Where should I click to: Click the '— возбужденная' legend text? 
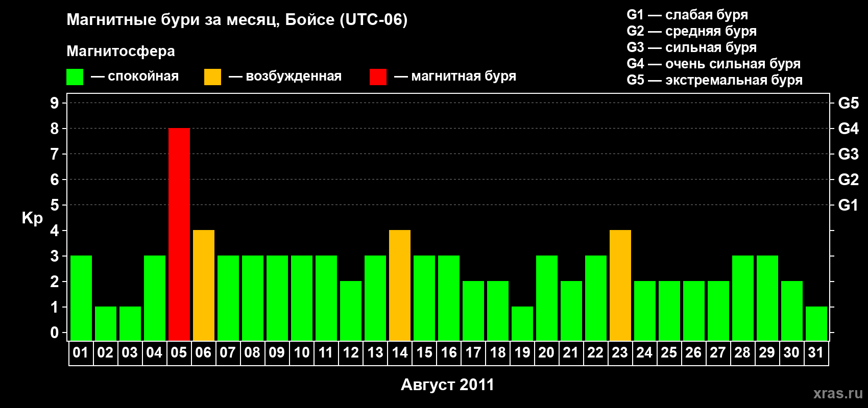[285, 76]
